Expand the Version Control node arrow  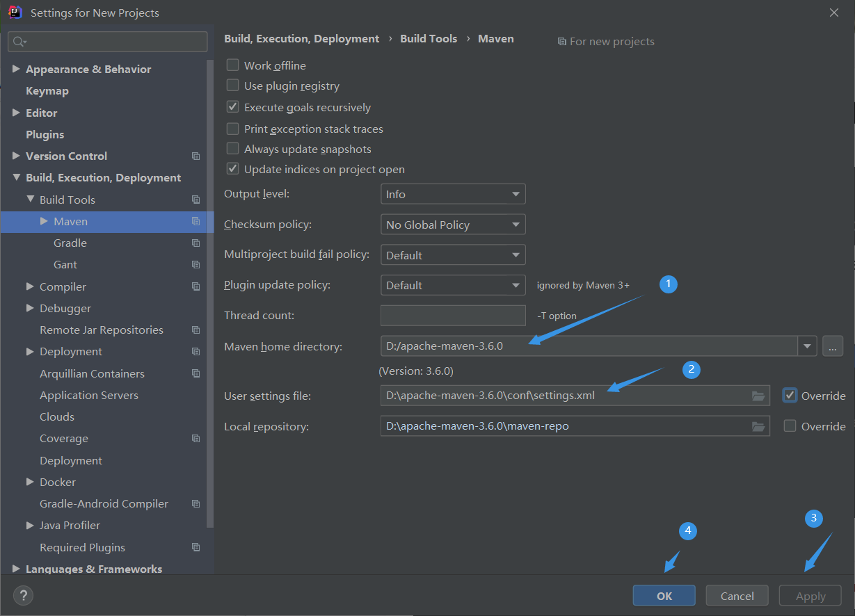pos(16,156)
